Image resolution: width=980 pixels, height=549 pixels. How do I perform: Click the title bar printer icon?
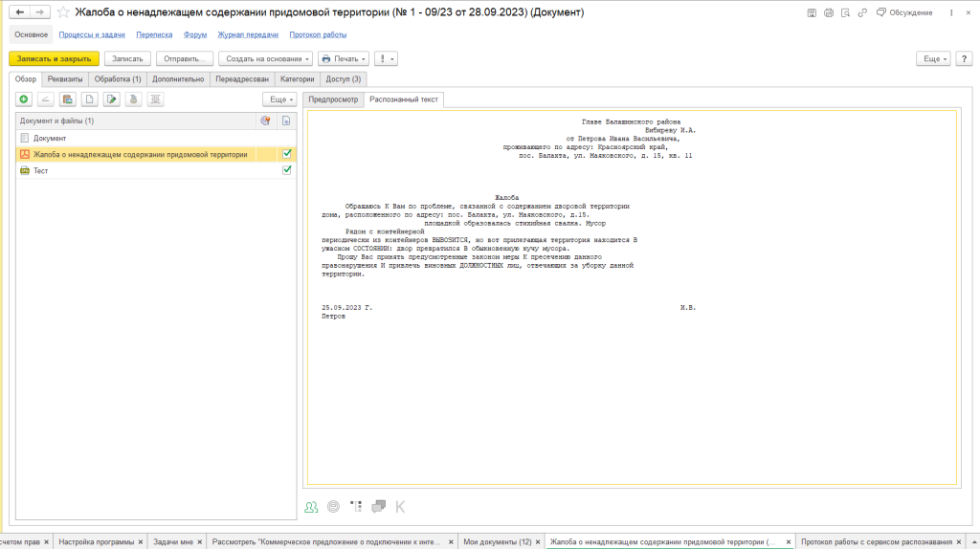click(829, 12)
